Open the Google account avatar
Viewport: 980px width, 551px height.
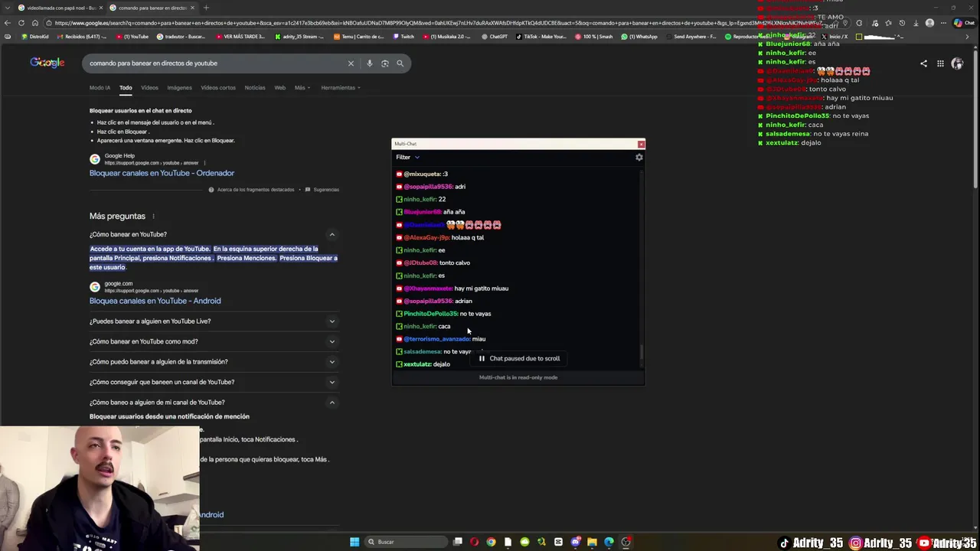point(957,64)
